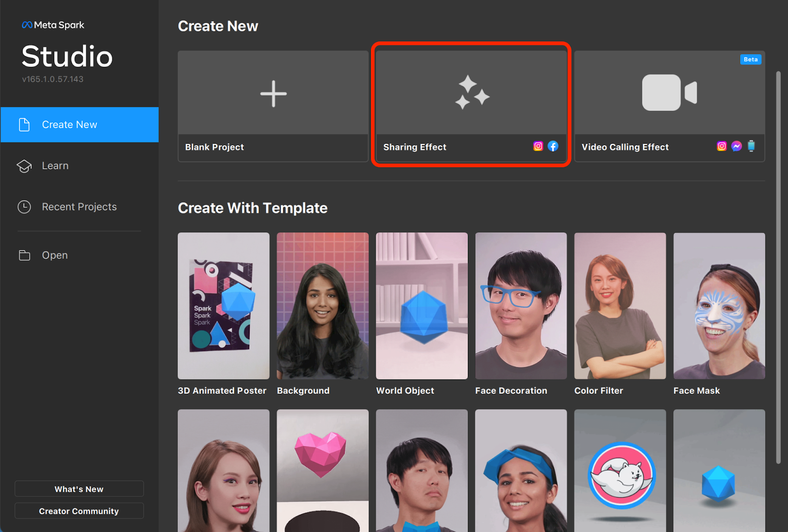This screenshot has width=788, height=532.
Task: Click the vertical scrollbar on the right
Action: tap(778, 267)
